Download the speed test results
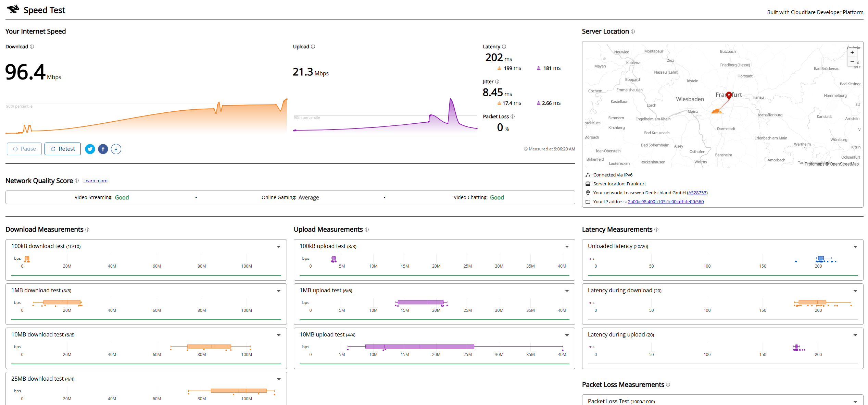The image size is (868, 405). click(116, 149)
